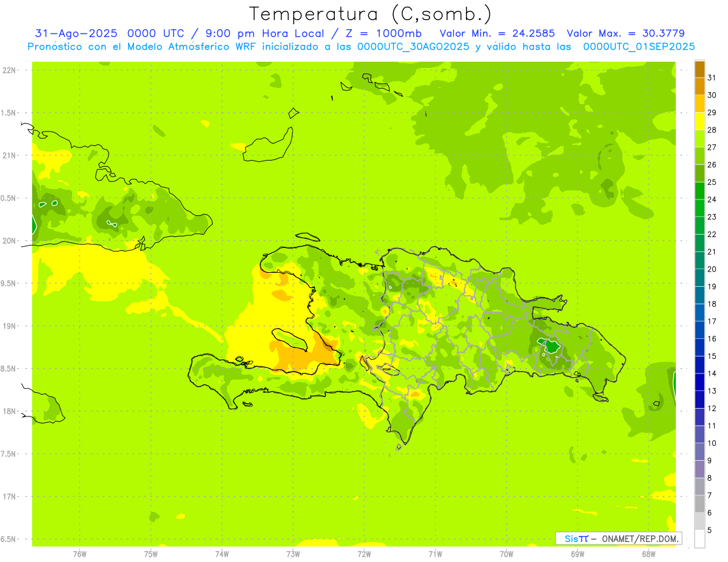Click the "72W" longitude label

point(364,554)
